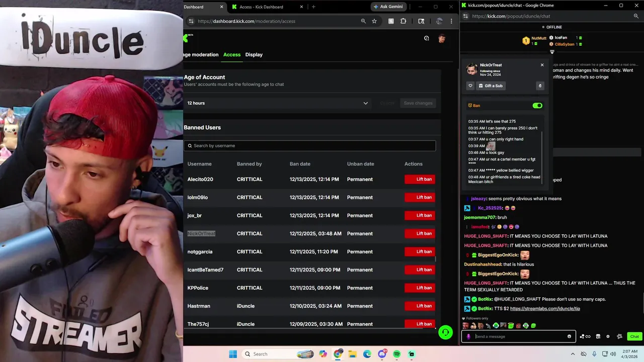Toggle the Ban switch for NickOrTreat

(537, 106)
